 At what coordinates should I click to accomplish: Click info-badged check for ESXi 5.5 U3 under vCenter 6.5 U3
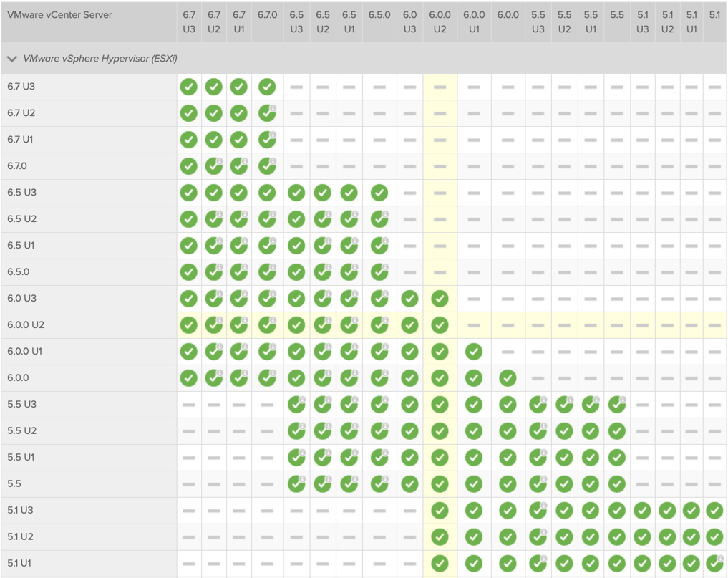[296, 405]
